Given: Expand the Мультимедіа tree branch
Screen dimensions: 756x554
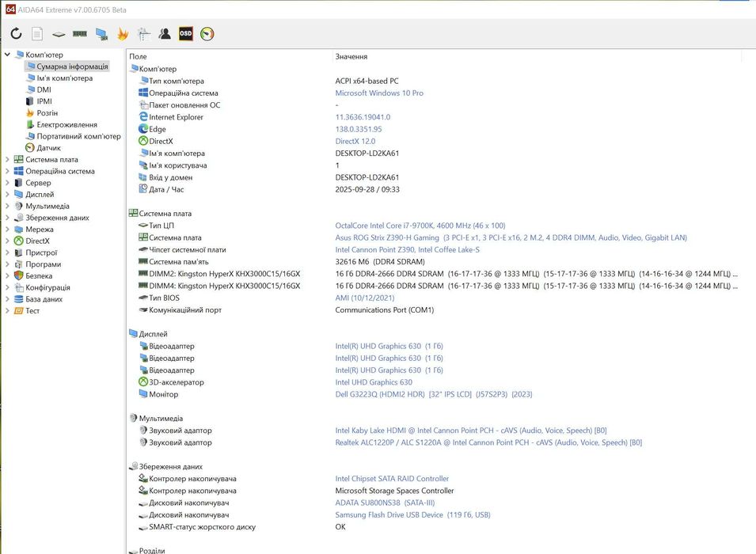Looking at the screenshot, I should tap(7, 206).
